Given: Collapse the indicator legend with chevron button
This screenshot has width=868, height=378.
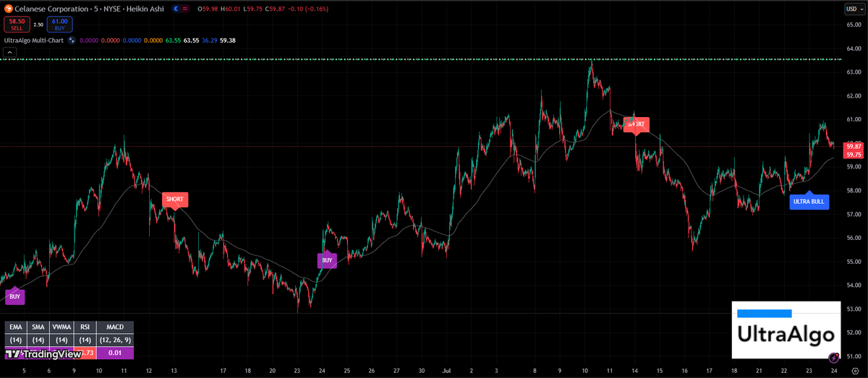Looking at the screenshot, I should [x=10, y=52].
